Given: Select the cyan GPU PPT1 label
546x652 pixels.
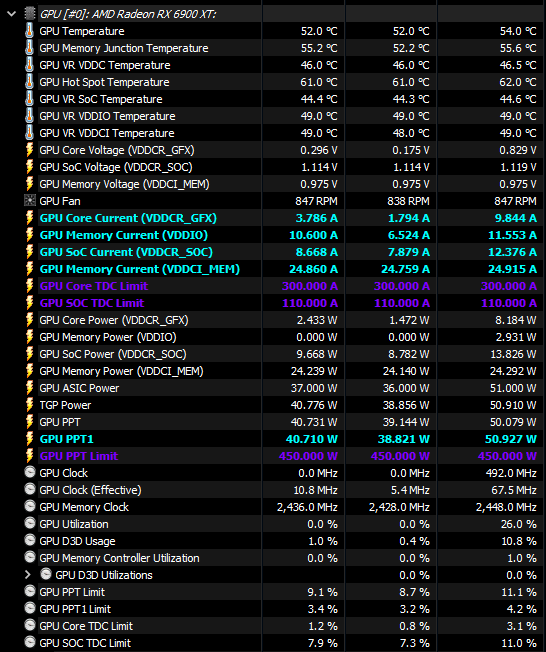Looking at the screenshot, I should point(67,439).
